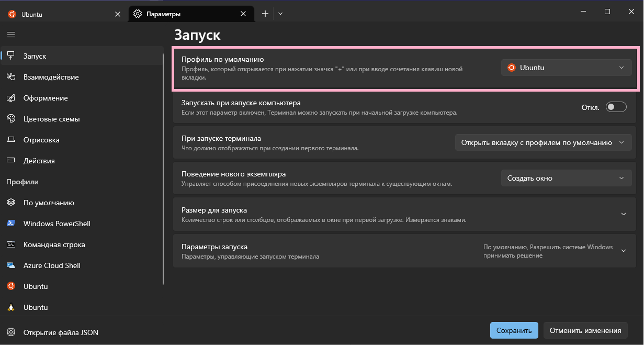Open the new-tab profile dropdown arrow
Screen dimensions: 644x345
click(x=280, y=14)
